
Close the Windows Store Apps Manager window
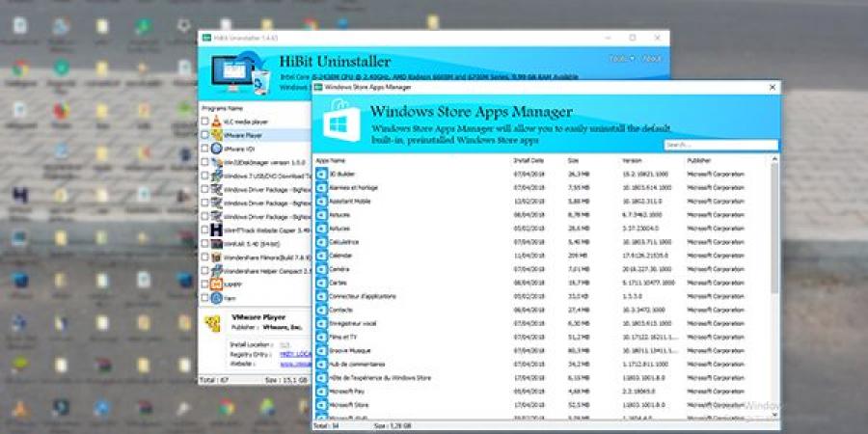pyautogui.click(x=773, y=87)
